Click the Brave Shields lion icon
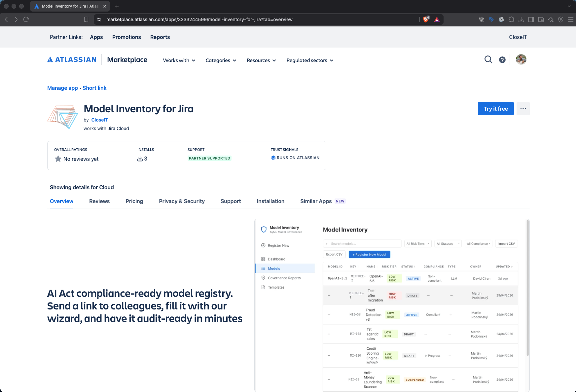The image size is (576, 392). [x=426, y=19]
